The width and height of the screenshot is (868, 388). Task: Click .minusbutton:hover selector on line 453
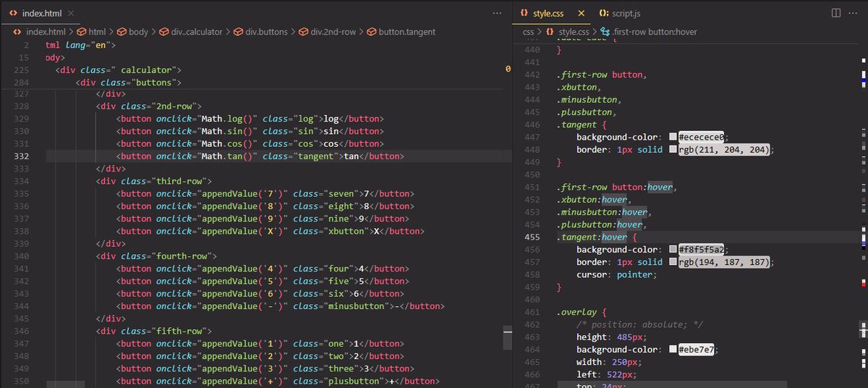pos(602,212)
